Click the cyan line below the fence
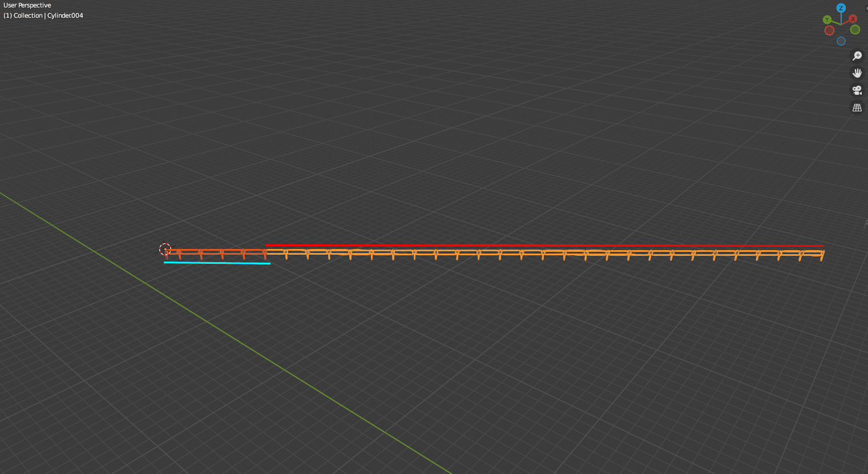 pyautogui.click(x=217, y=263)
